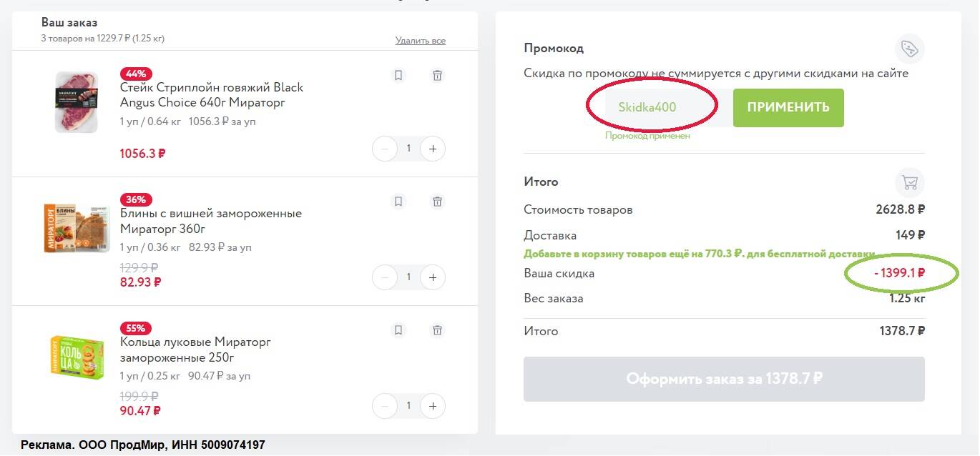Add one more pack of cherry pancakes
The height and width of the screenshot is (456, 980).
432,277
